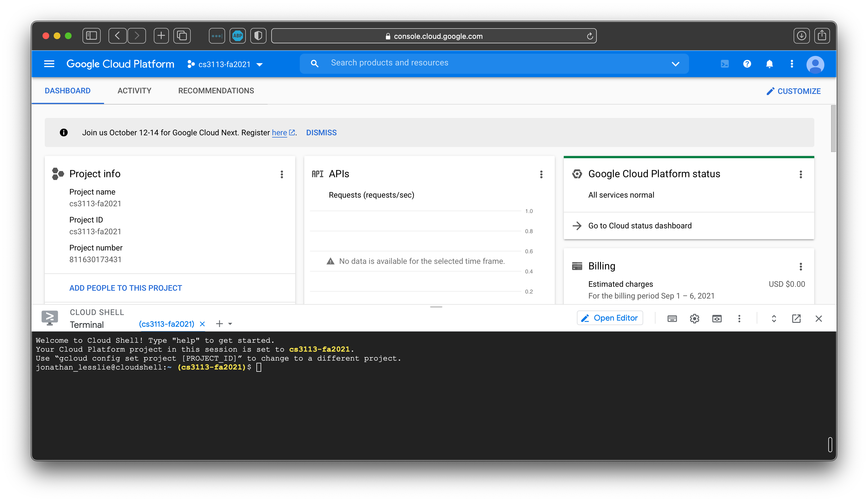Click the Open Editor icon in Cloud Shell
The height and width of the screenshot is (502, 868).
[x=609, y=318]
